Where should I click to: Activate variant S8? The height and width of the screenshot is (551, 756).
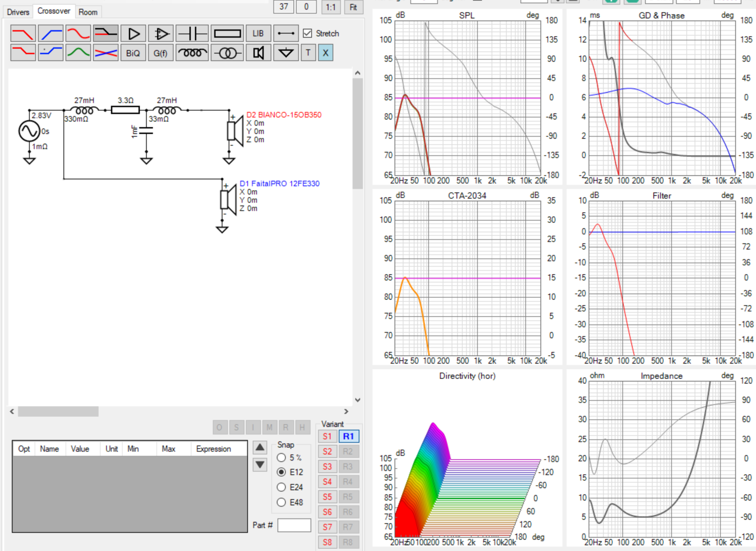(327, 542)
